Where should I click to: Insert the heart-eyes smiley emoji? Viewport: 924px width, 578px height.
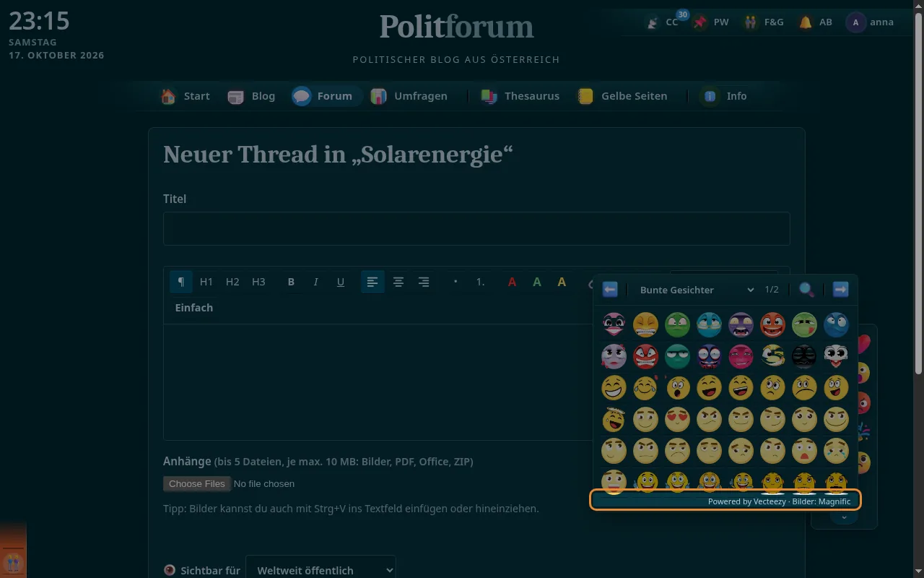tap(677, 420)
